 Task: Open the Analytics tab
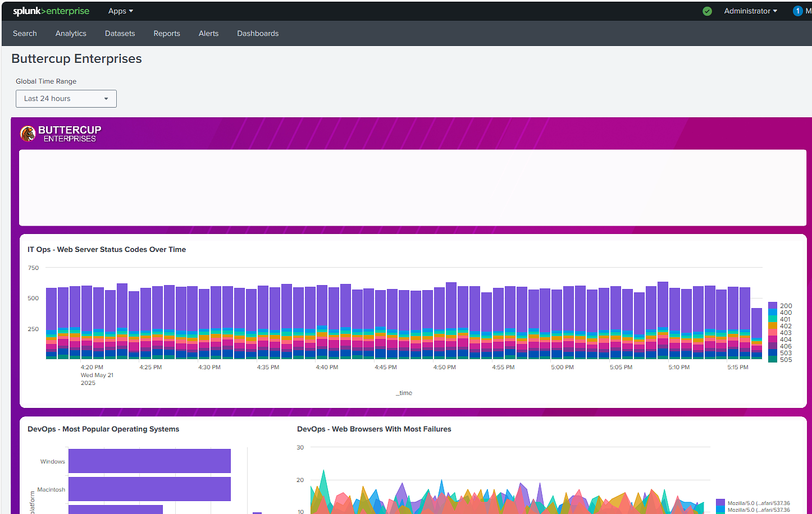click(71, 34)
